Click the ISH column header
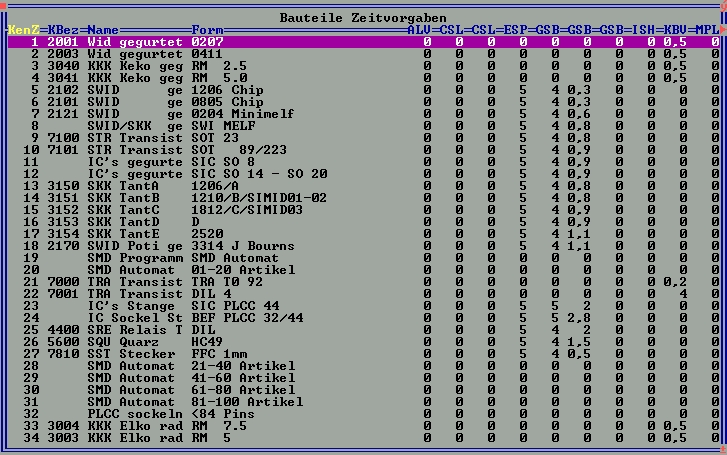 click(x=646, y=31)
